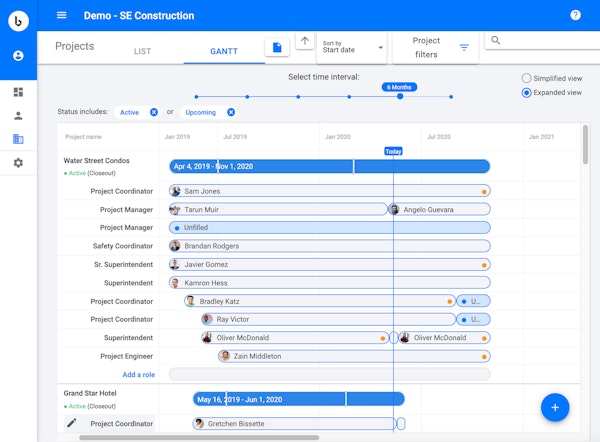Open the hamburger navigation menu
Viewport: 600px width, 442px height.
(62, 15)
